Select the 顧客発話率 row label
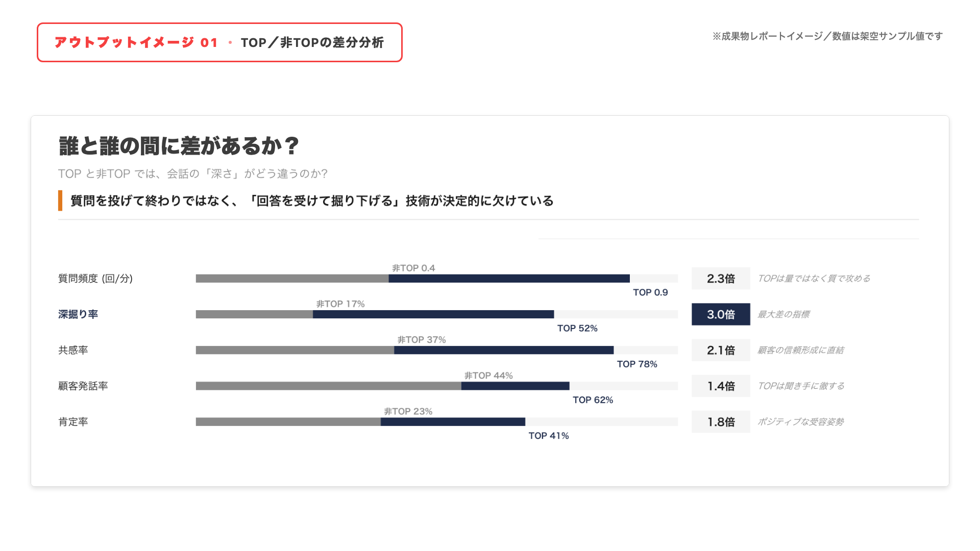This screenshot has height=551, width=980. point(83,386)
